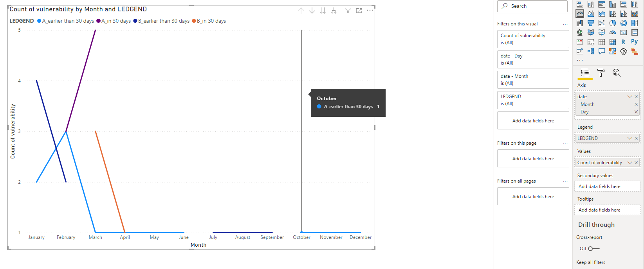Viewport: 644px width, 269px height.
Task: Select the Funnel visual
Action: pyautogui.click(x=591, y=23)
